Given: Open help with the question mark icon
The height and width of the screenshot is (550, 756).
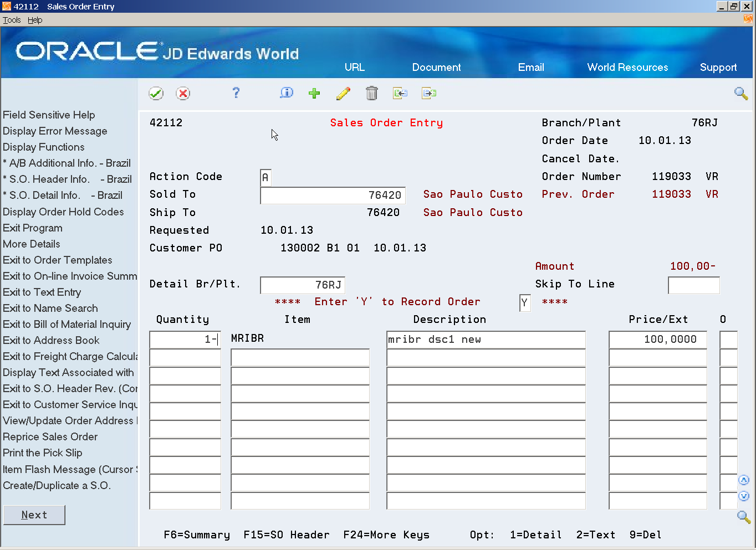Looking at the screenshot, I should pyautogui.click(x=236, y=93).
